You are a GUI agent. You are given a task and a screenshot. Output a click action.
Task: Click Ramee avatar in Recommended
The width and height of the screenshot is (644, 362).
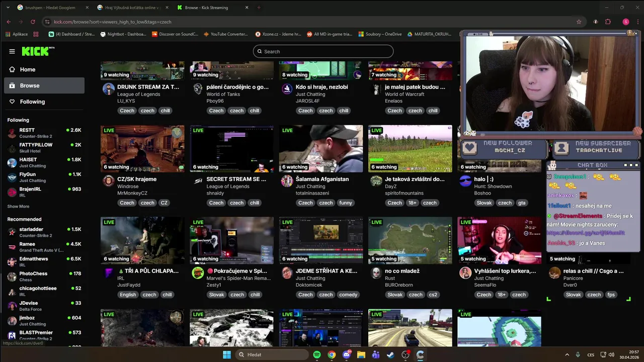click(12, 247)
